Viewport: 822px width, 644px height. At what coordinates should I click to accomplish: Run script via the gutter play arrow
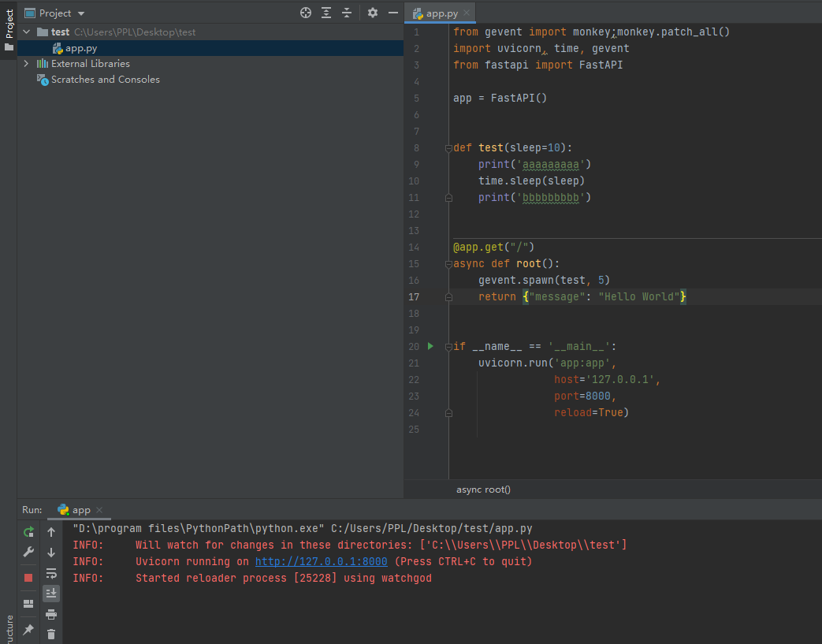(x=430, y=346)
